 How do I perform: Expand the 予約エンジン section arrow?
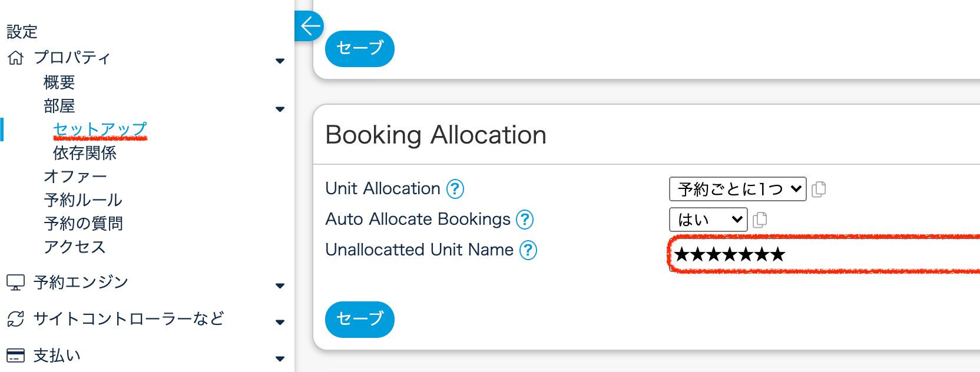[x=280, y=285]
